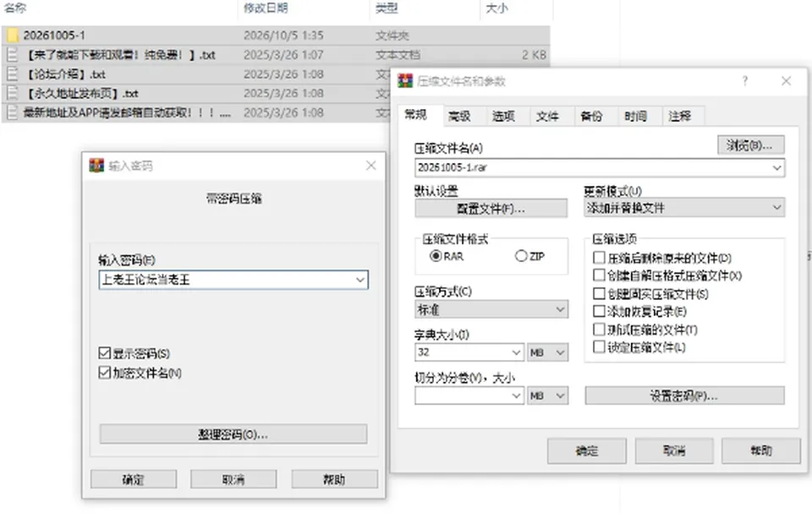Switch to the 备份 tab
Screen dimensions: 812x529
(591, 117)
